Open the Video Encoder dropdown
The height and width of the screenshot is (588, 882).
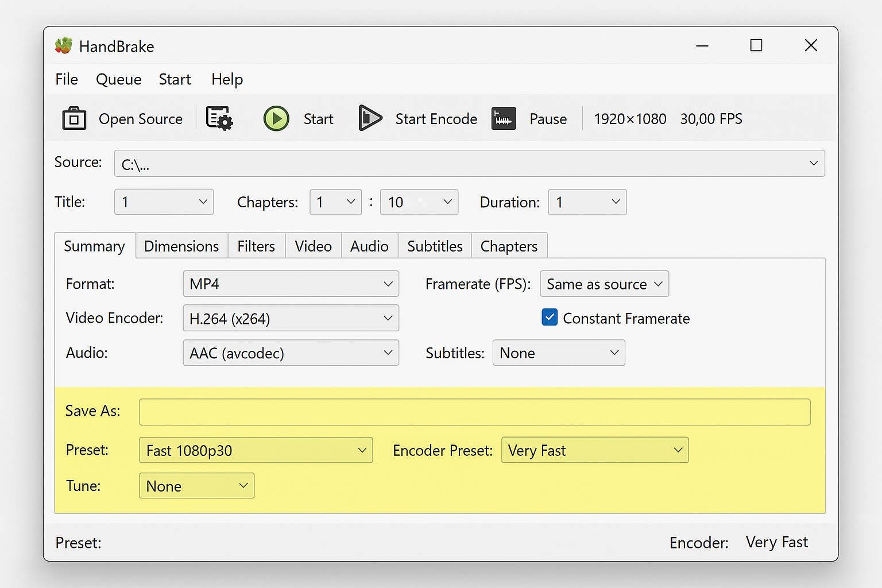click(x=291, y=318)
